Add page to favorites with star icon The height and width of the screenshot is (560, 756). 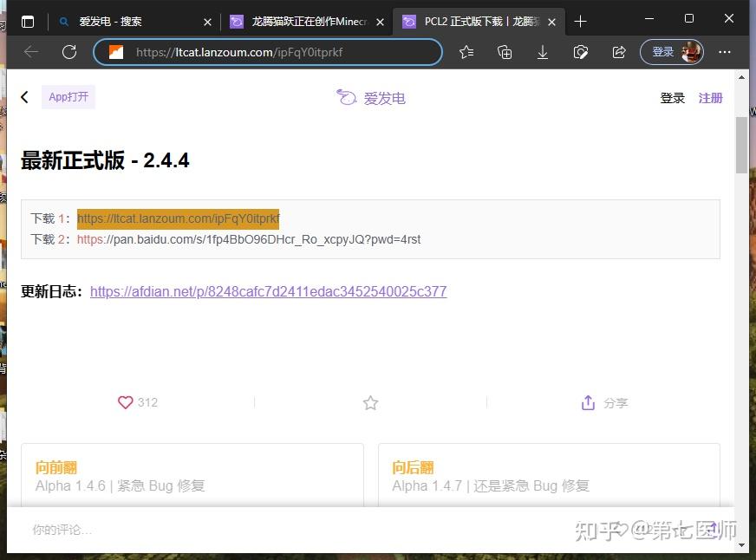[x=466, y=52]
